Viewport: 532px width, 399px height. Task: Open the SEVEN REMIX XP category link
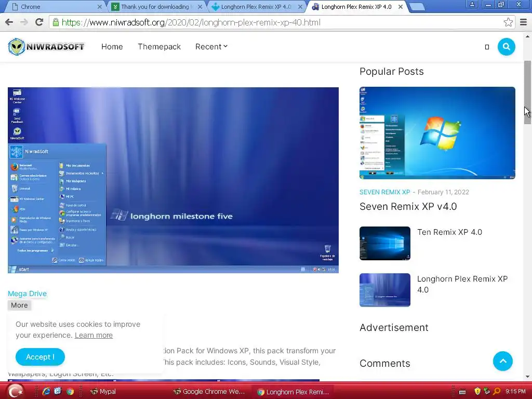385,192
